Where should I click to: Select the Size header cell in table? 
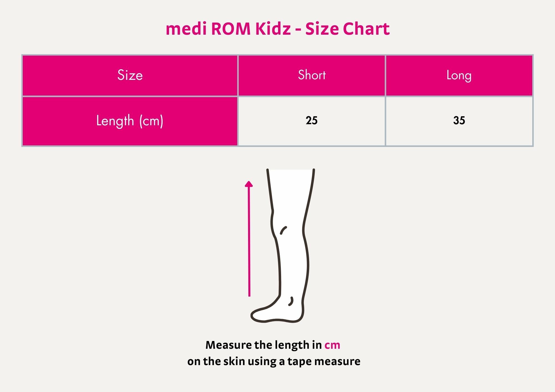[x=130, y=75]
